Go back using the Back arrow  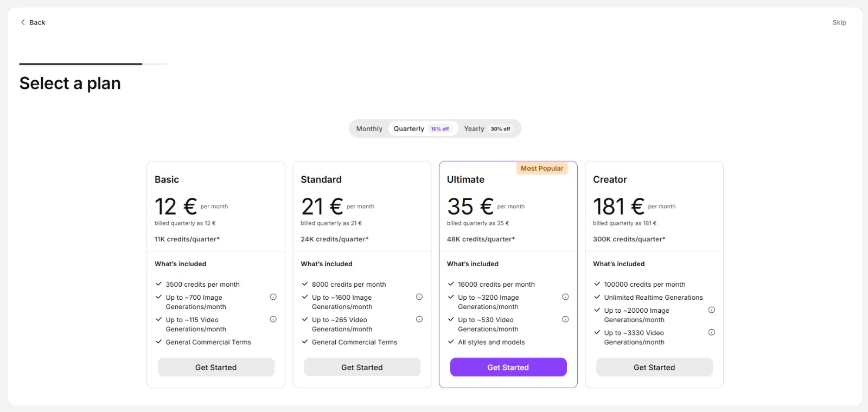pos(33,22)
